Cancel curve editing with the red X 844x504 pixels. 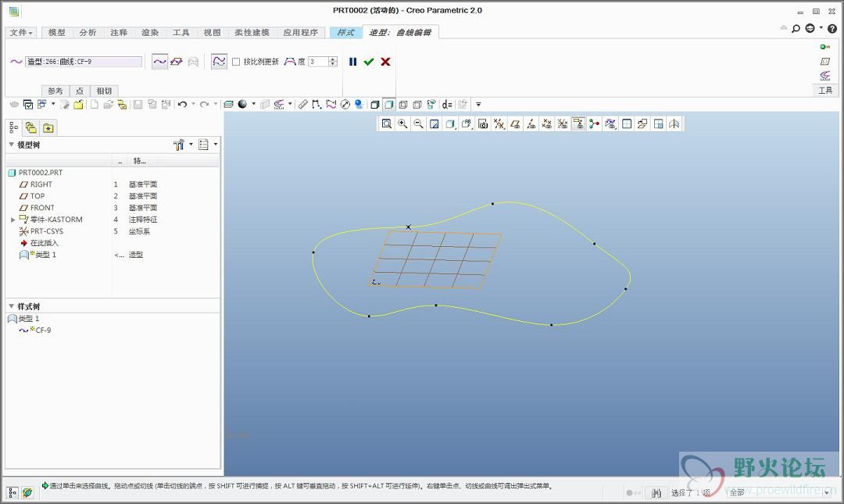pyautogui.click(x=385, y=62)
